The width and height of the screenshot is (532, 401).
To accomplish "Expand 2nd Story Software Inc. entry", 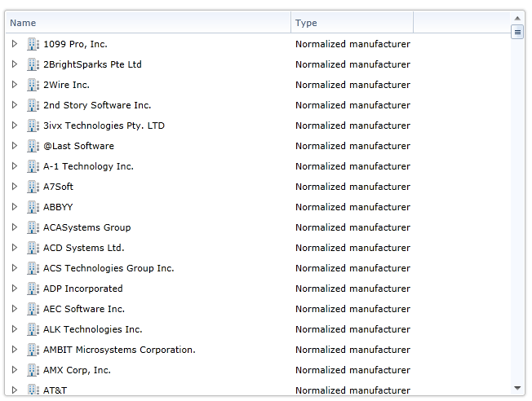I will coord(14,105).
